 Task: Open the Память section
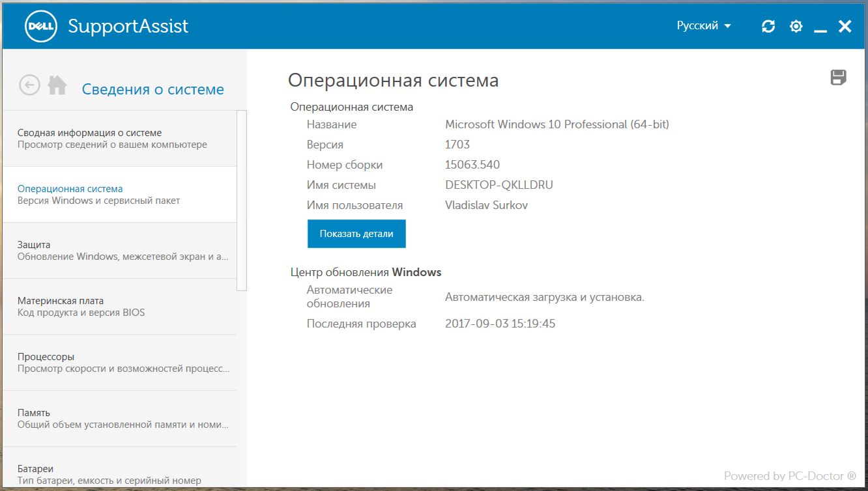pos(119,418)
